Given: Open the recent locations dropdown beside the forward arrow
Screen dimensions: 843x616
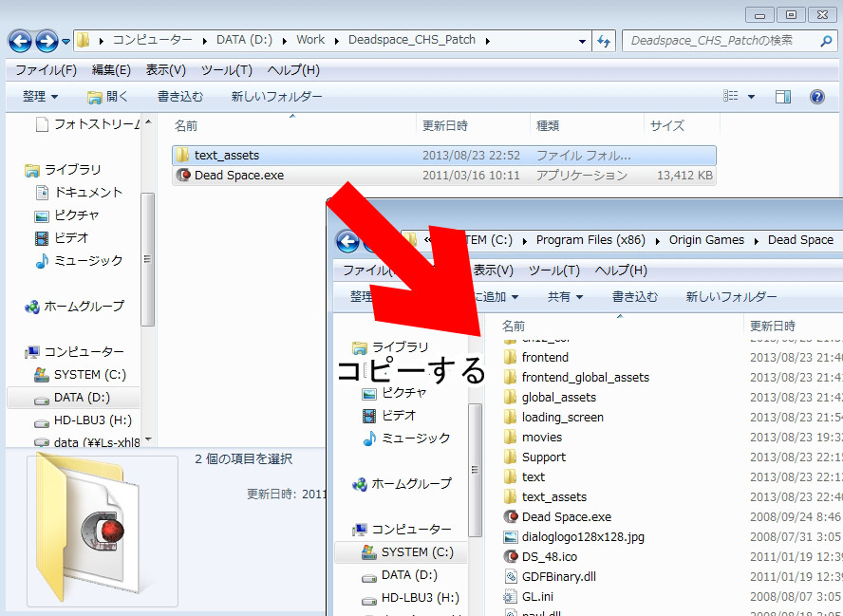Looking at the screenshot, I should (66, 42).
